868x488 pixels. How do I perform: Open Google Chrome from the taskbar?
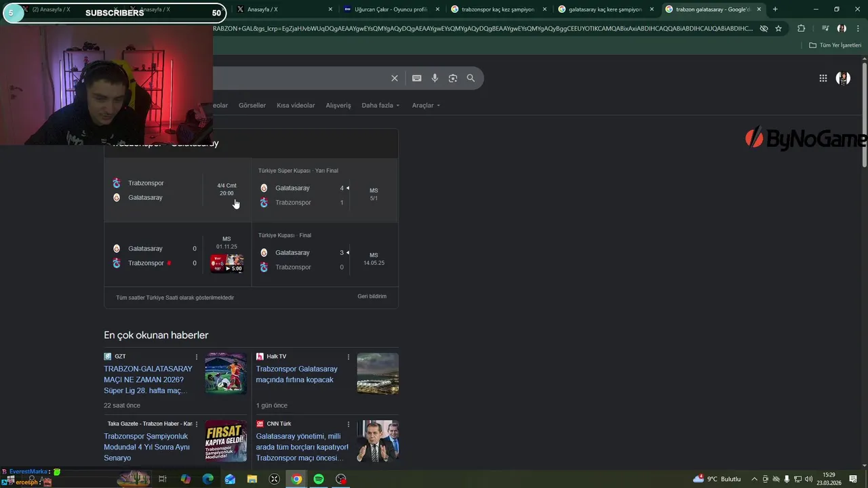[296, 479]
